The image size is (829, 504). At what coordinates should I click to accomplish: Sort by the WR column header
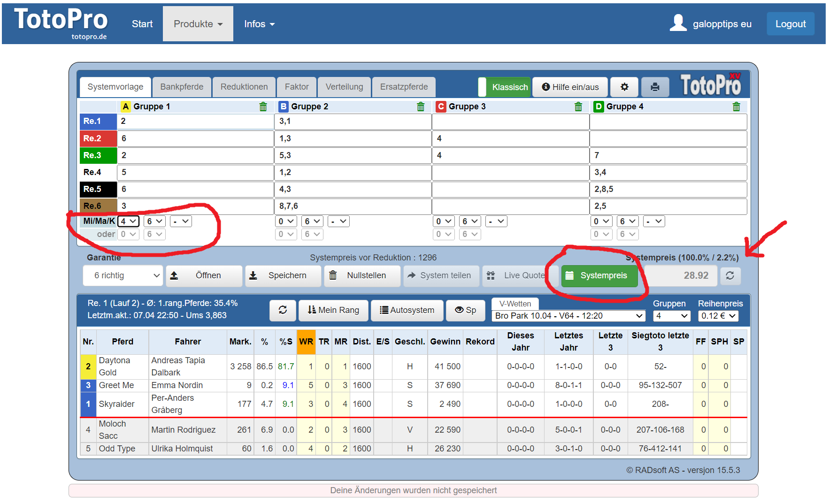[x=306, y=342]
